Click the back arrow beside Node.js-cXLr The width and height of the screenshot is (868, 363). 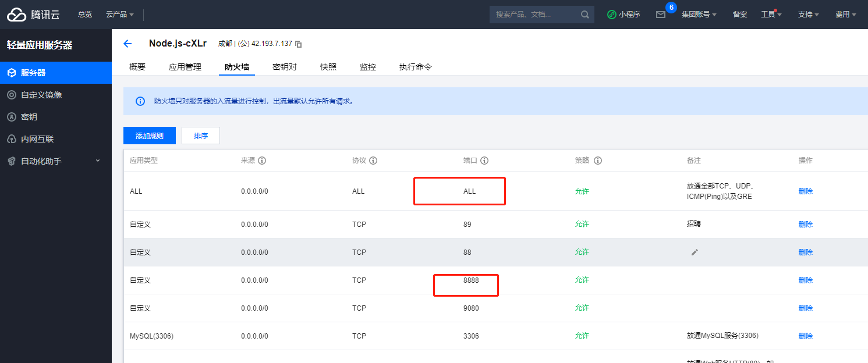pos(127,44)
